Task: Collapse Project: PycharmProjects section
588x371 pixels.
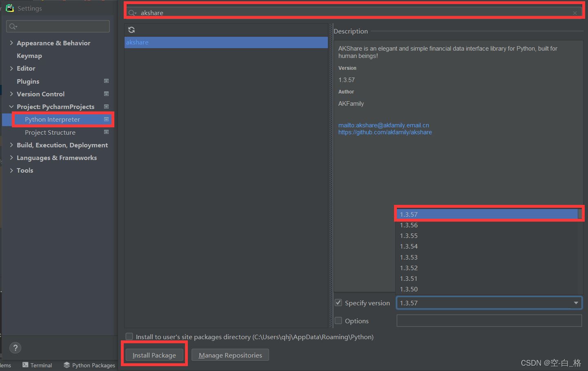Action: tap(11, 107)
